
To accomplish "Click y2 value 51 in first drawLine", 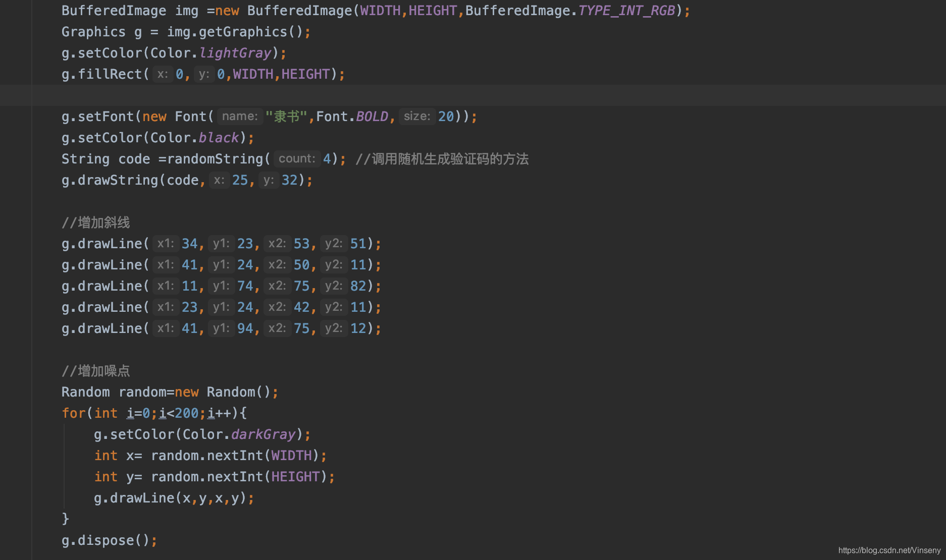I will point(358,244).
